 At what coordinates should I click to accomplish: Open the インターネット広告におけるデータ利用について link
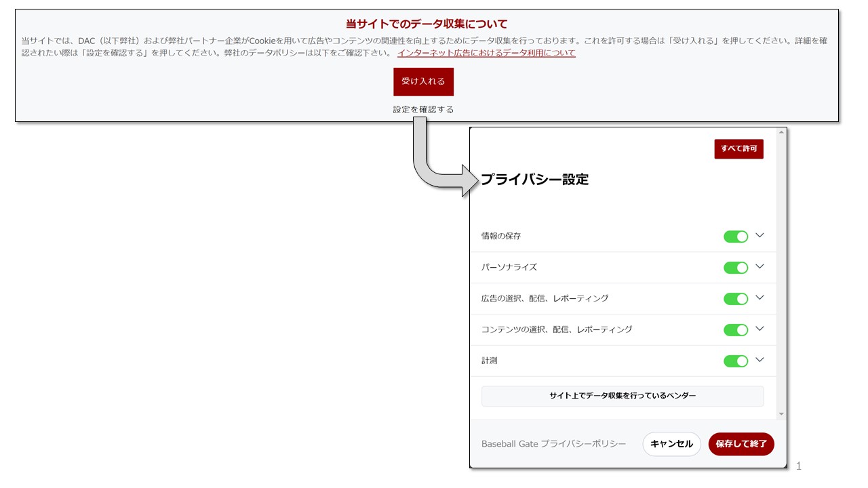(486, 52)
